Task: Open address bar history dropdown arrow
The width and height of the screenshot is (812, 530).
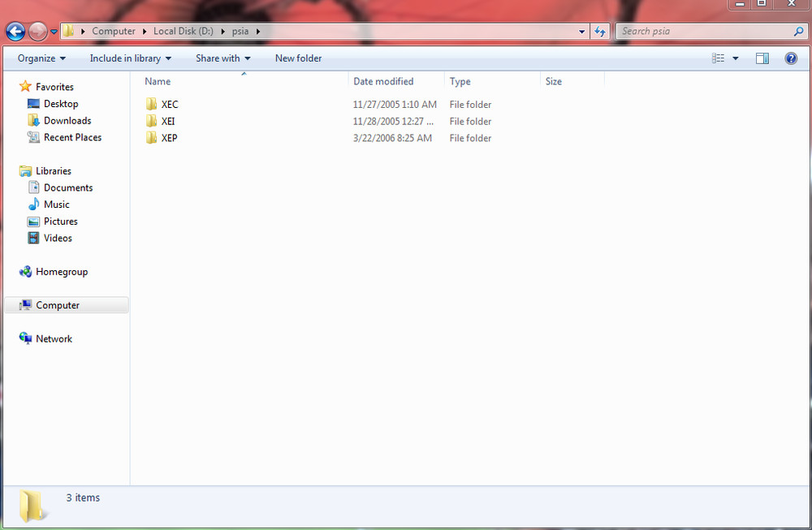Action: pos(582,32)
